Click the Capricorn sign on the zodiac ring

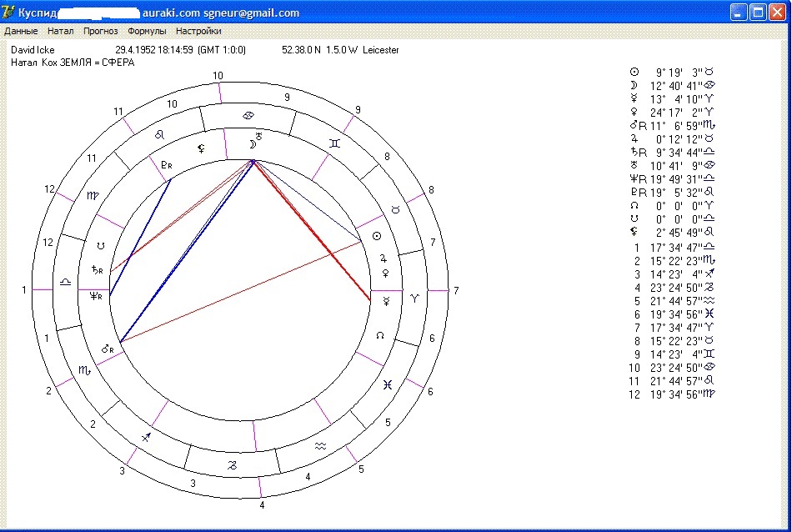[x=233, y=465]
